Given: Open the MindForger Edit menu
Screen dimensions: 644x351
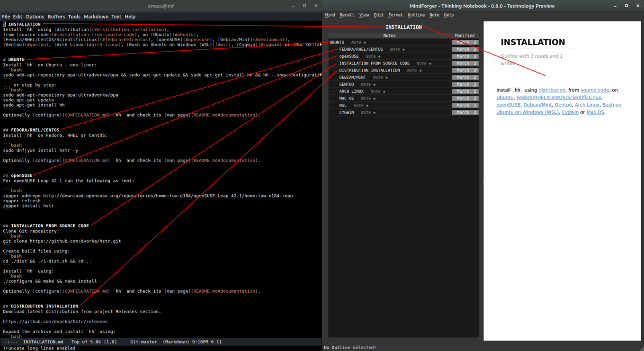Looking at the screenshot, I should 379,15.
